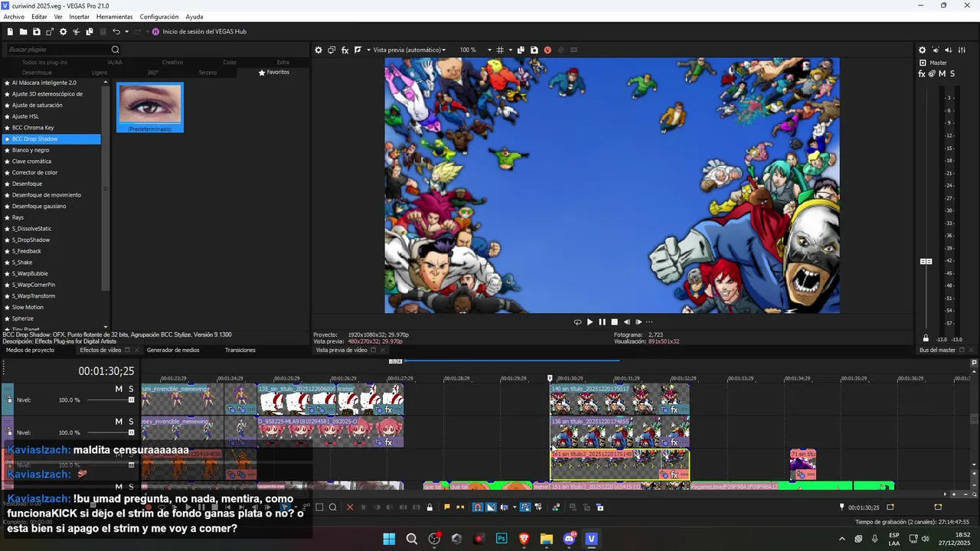
Task: Play the preview
Action: (590, 322)
